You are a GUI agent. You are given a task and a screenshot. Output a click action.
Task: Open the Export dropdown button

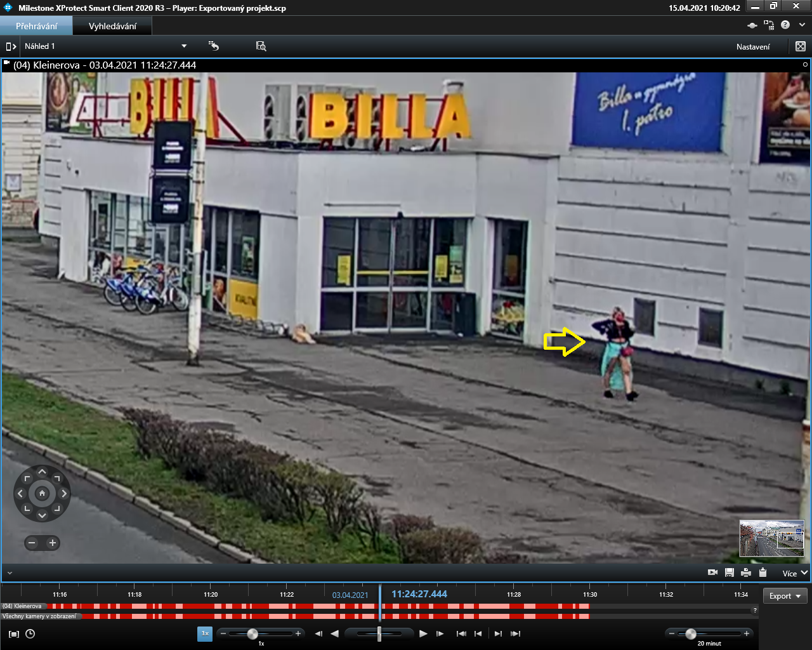pos(785,596)
